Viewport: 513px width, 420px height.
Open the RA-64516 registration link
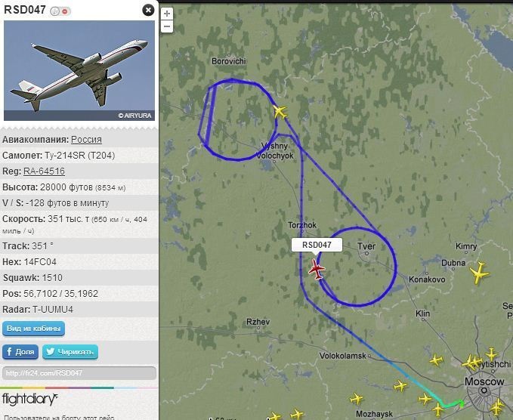click(x=44, y=171)
